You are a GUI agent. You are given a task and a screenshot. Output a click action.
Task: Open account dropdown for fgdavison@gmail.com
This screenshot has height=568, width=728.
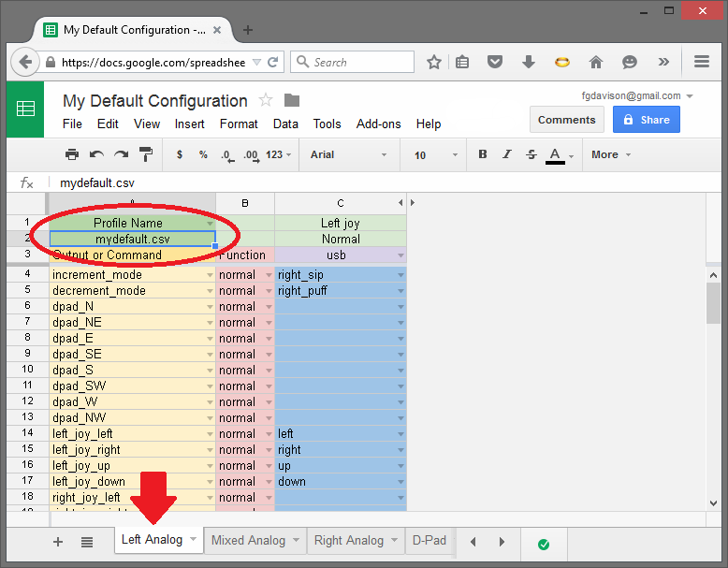click(x=690, y=96)
